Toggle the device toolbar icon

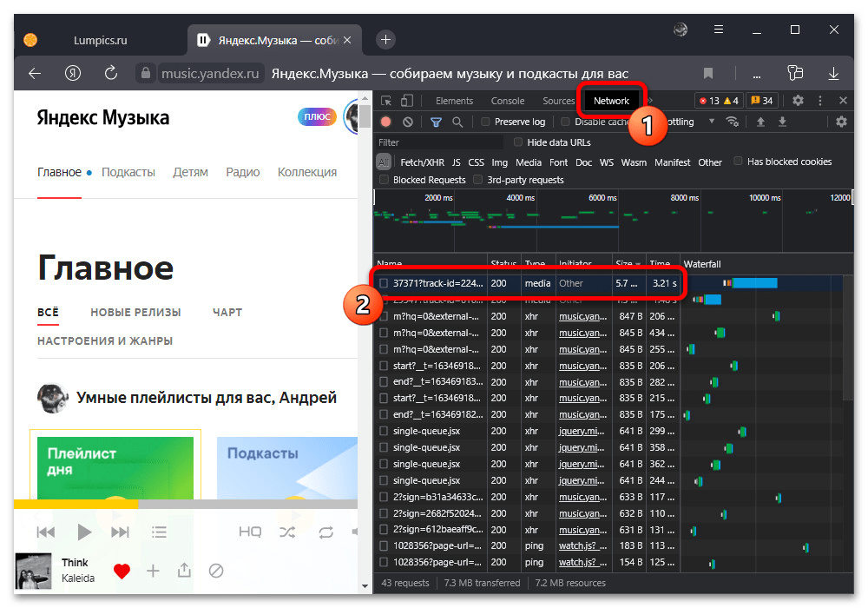(x=406, y=101)
